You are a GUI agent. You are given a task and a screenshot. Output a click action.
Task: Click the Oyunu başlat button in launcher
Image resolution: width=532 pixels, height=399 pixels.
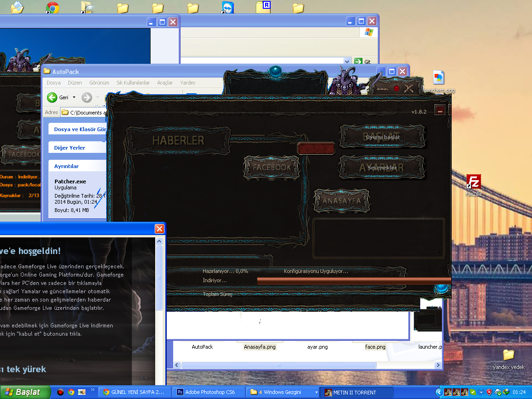click(382, 137)
